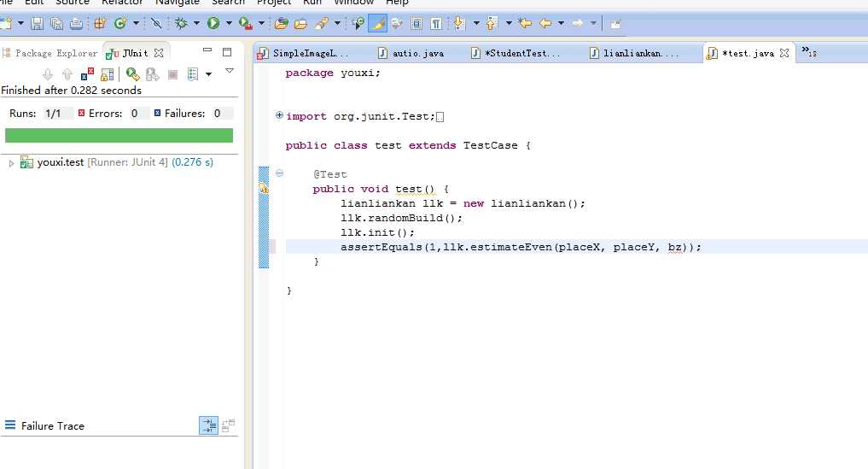Click the Open Perspective icon

(x=615, y=23)
